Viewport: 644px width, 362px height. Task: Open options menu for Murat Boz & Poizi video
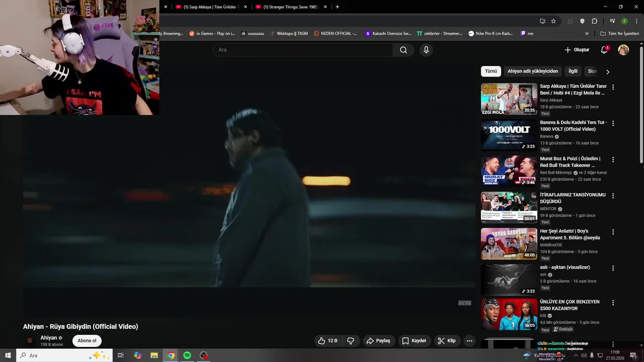click(x=613, y=159)
